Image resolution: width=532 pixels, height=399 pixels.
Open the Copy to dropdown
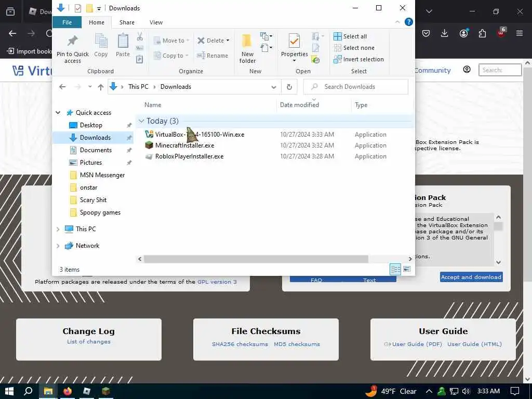point(171,55)
